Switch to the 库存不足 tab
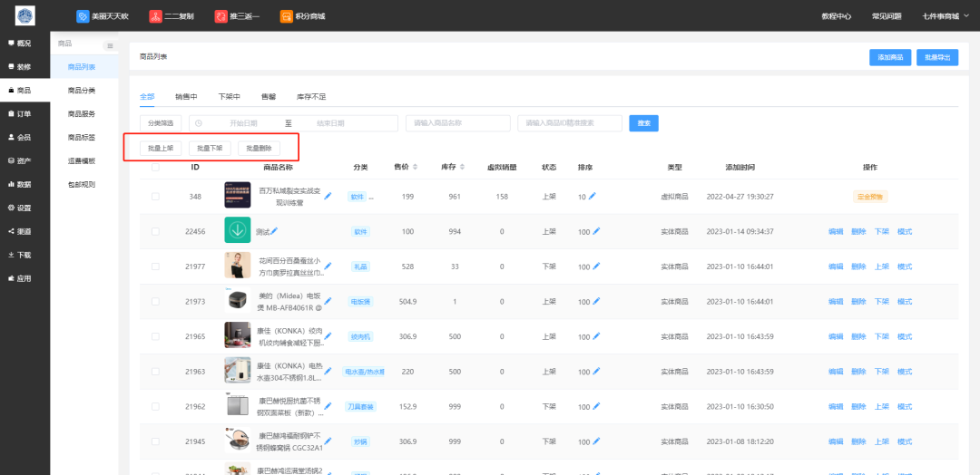The image size is (980, 475). point(311,97)
